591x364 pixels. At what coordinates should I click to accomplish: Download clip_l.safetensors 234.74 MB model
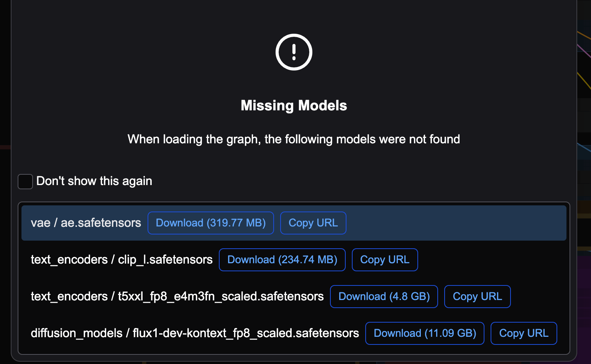click(x=282, y=260)
